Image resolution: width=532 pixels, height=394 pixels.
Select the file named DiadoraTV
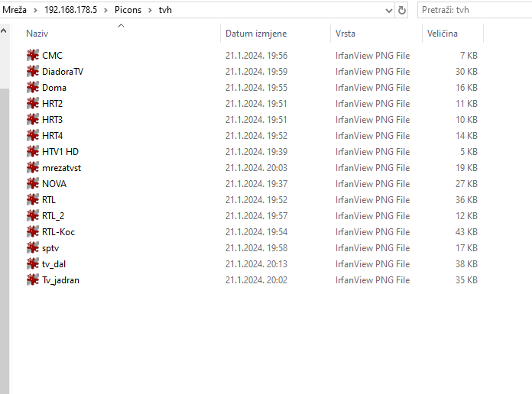[x=63, y=72]
